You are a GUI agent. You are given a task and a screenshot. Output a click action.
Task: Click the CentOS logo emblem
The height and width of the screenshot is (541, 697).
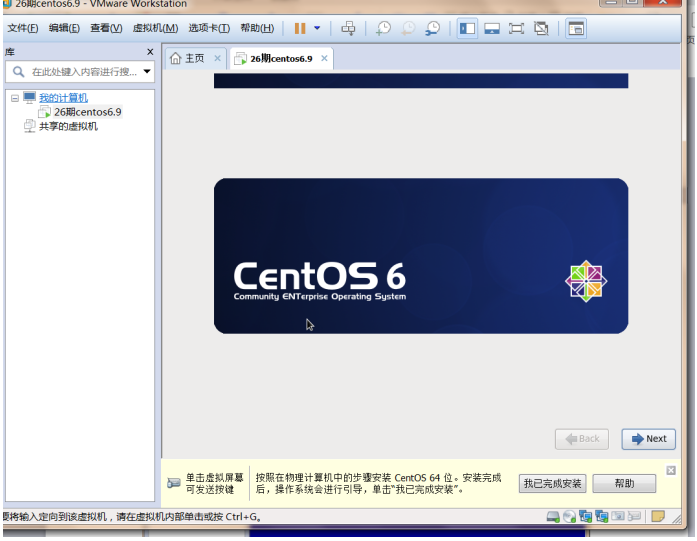tap(586, 281)
